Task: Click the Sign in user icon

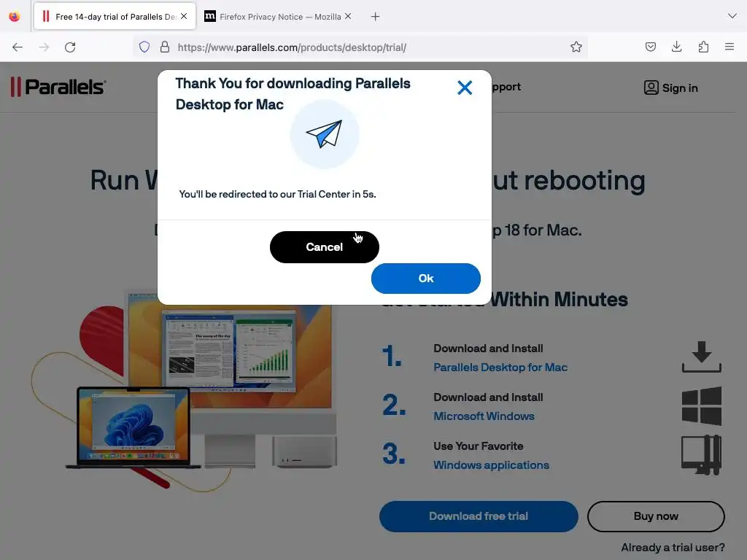Action: click(x=651, y=87)
